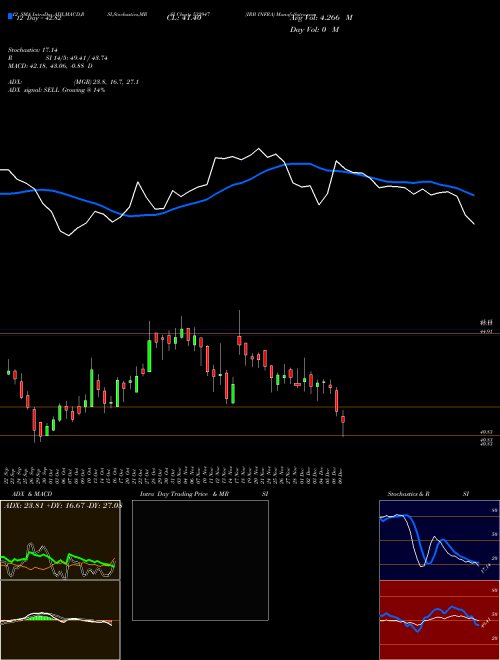Click 'Intra Day Trading Price & MR' title
The width and height of the screenshot is (500, 660).
coord(184,494)
